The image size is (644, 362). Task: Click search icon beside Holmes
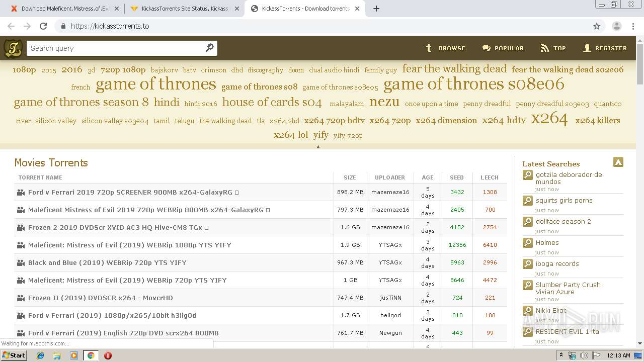527,243
